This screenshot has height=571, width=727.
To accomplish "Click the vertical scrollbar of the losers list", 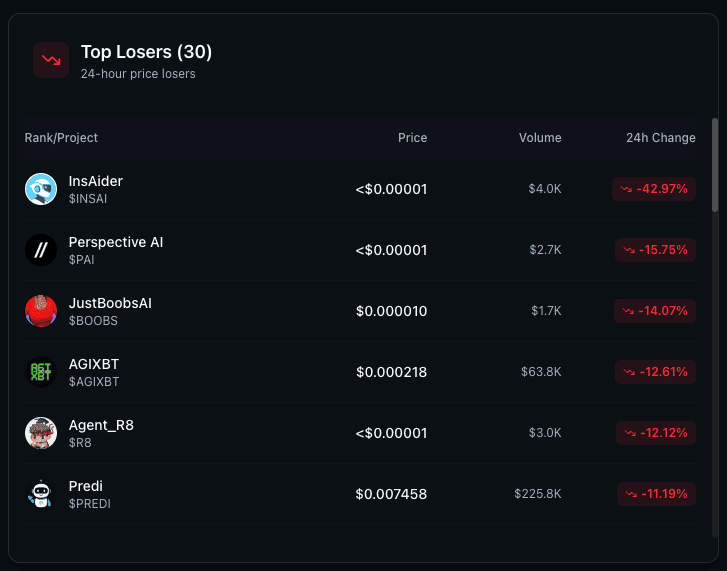I will pyautogui.click(x=714, y=165).
